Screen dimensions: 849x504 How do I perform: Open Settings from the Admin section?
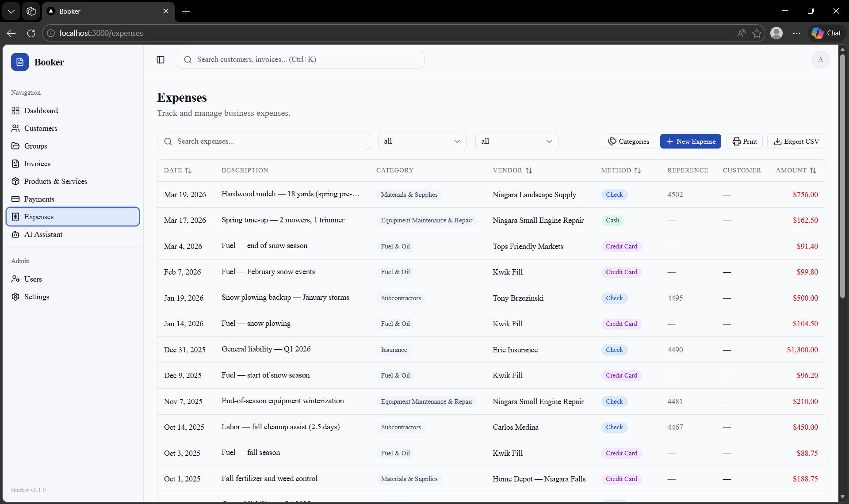37,297
